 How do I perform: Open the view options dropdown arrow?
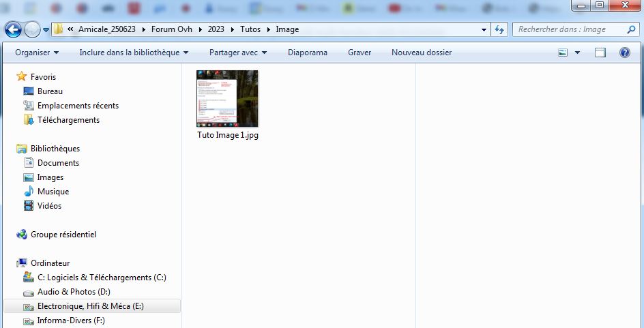click(577, 53)
